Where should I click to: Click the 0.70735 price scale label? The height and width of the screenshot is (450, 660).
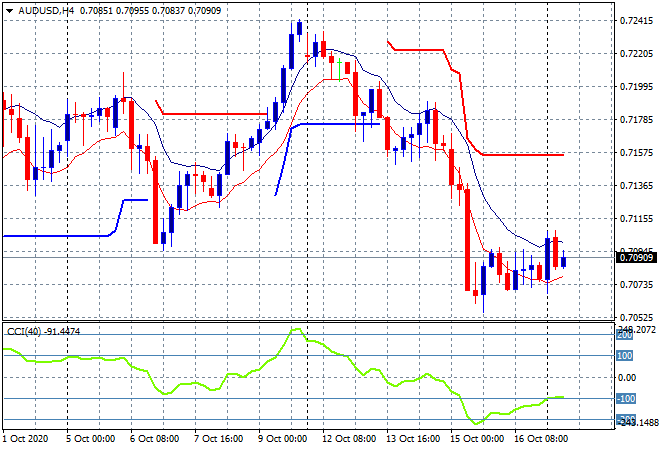tap(636, 285)
